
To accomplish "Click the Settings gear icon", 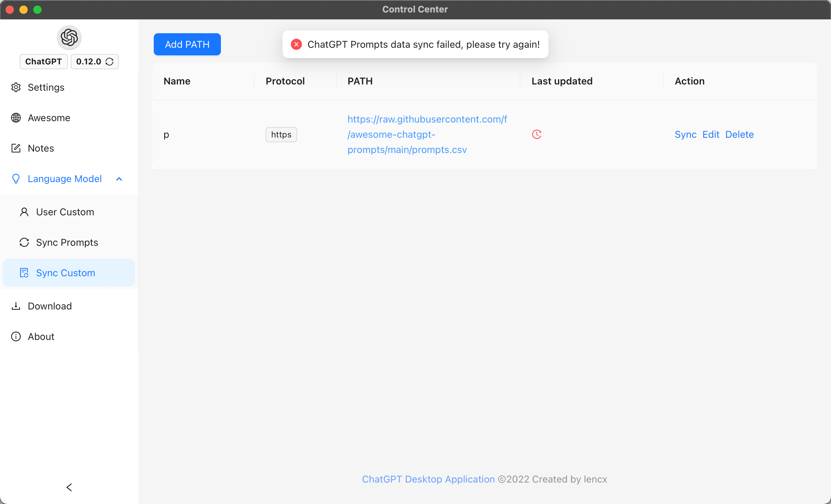I will [16, 87].
